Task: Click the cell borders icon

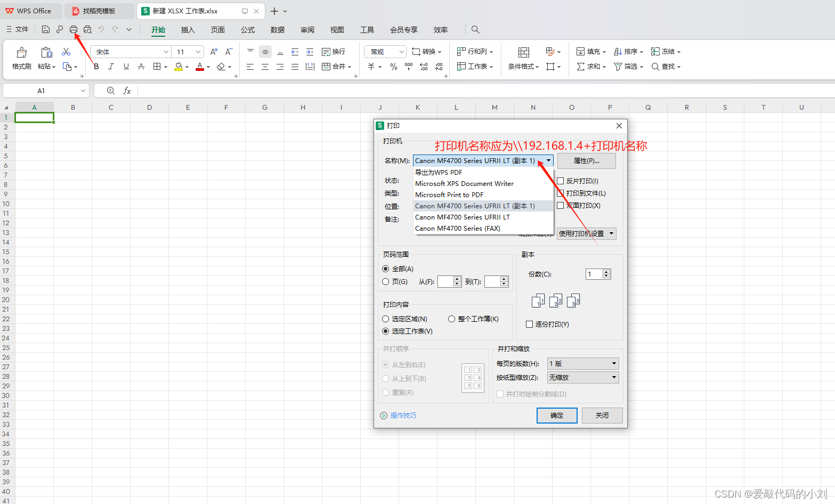Action: coord(157,67)
